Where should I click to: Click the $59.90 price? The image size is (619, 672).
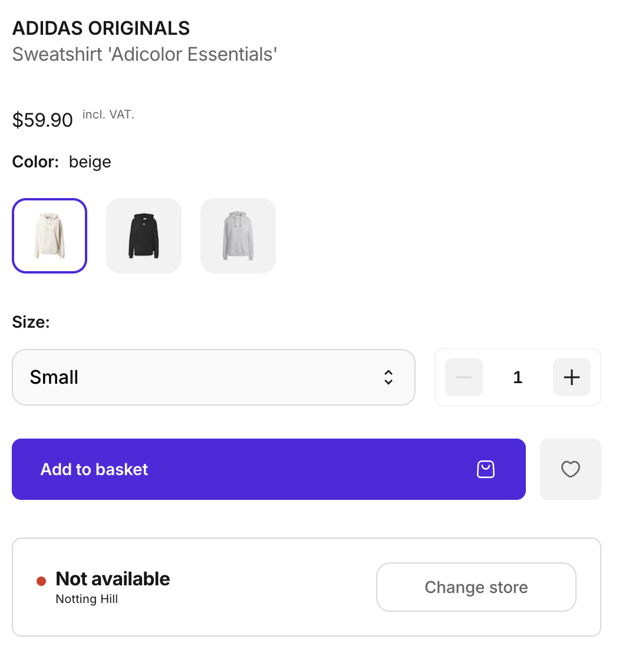(42, 120)
